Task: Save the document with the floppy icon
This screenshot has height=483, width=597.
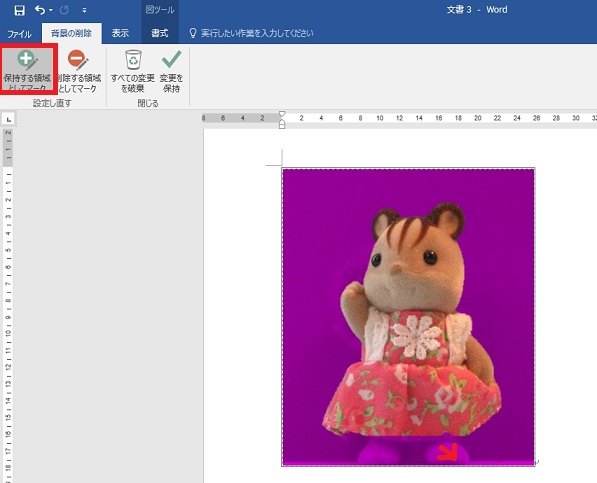Action: tap(19, 10)
